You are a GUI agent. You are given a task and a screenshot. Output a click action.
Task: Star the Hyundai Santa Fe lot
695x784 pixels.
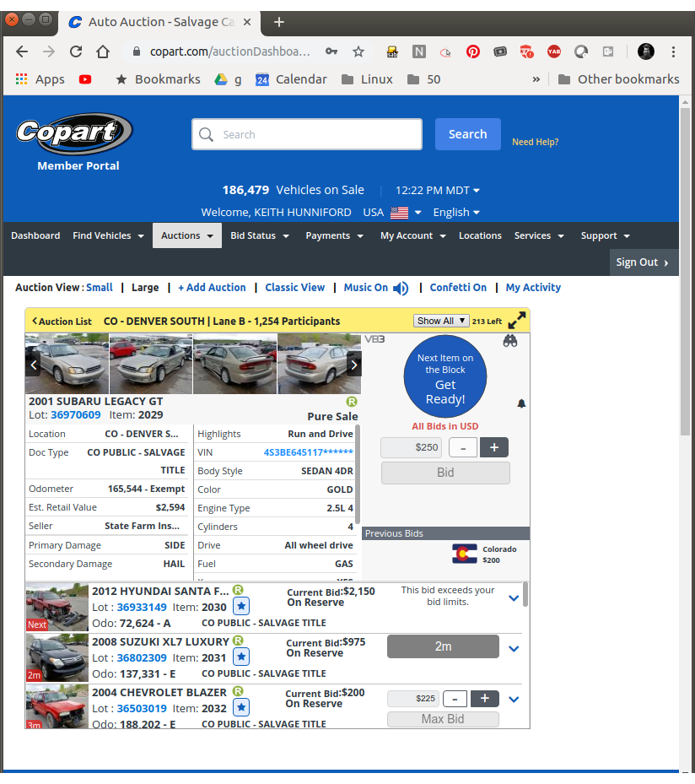tap(241, 607)
